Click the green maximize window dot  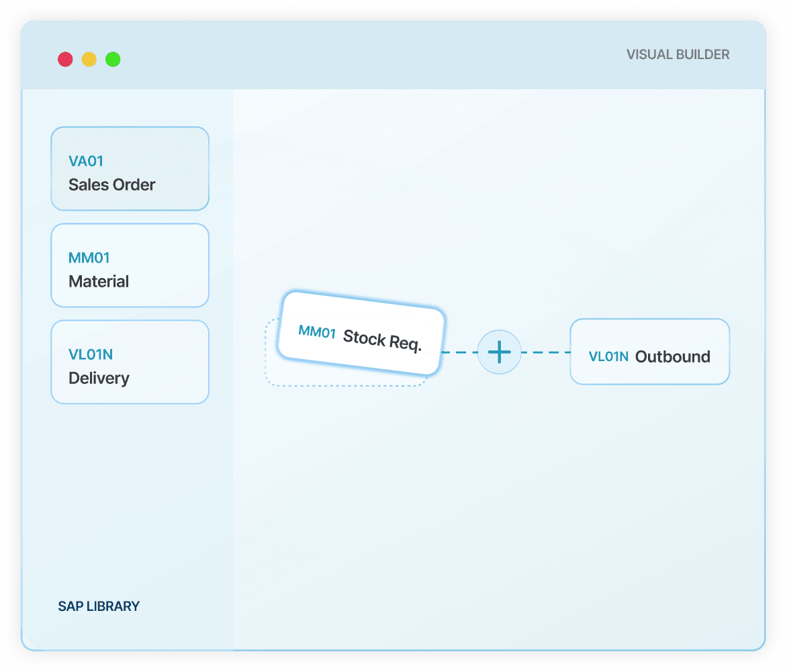point(113,59)
